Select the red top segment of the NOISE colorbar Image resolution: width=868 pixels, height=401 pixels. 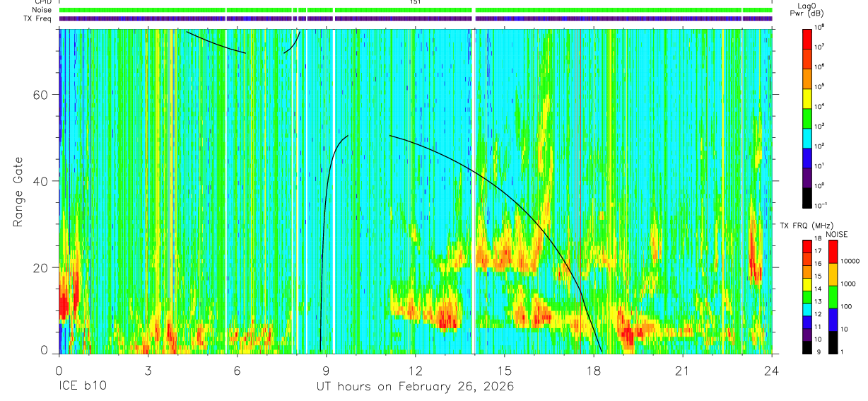point(832,252)
